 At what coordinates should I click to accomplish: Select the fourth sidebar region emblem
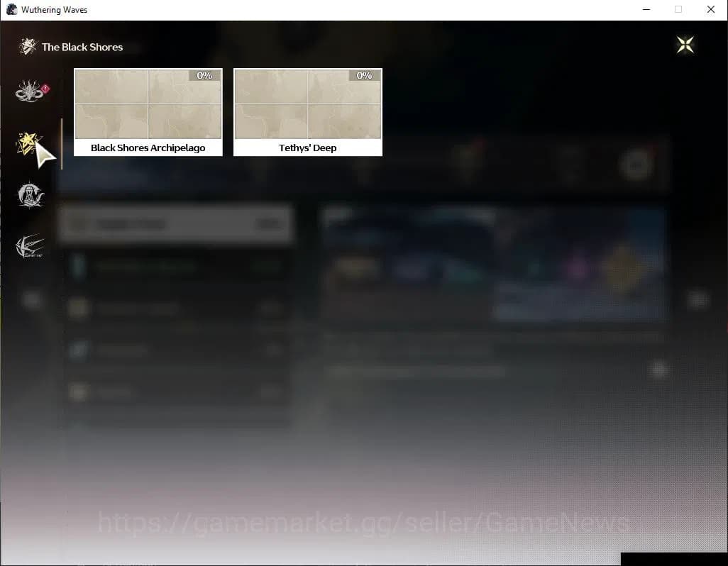[30, 246]
